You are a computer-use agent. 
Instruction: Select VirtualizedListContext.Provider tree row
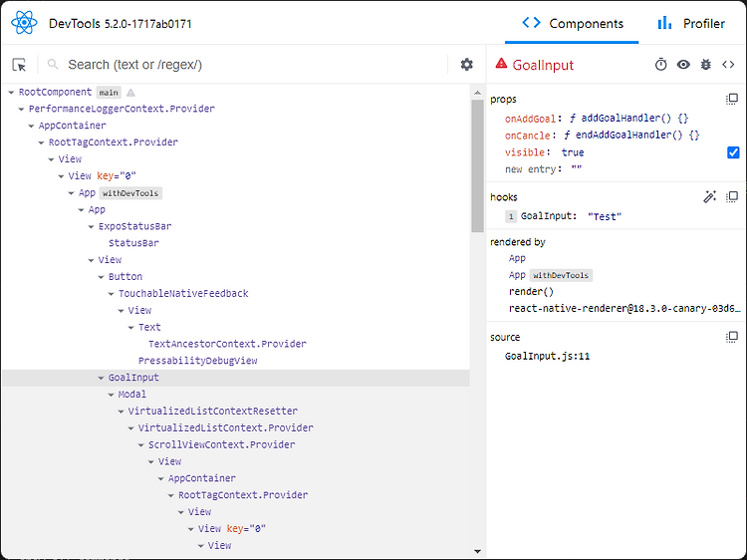(x=236, y=428)
